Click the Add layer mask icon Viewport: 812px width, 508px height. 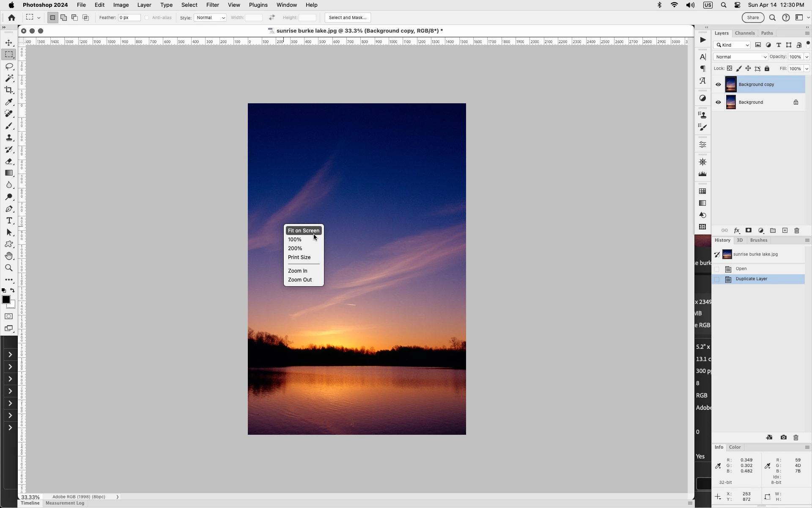pos(749,231)
